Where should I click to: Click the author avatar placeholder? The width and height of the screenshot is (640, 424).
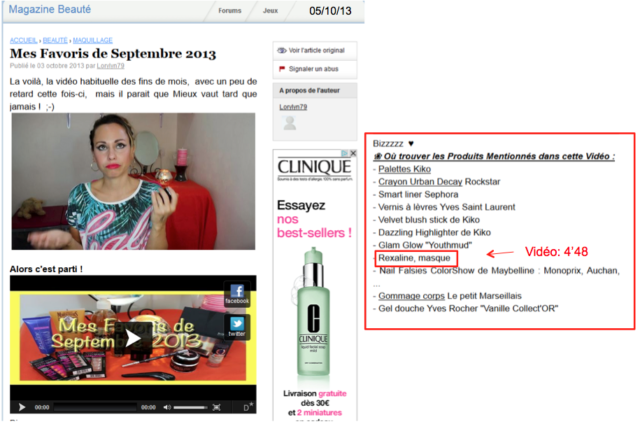click(x=290, y=123)
